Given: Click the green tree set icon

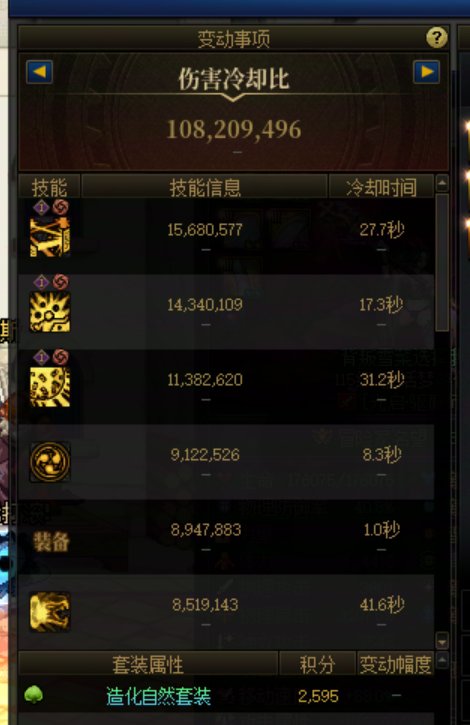Looking at the screenshot, I should pos(33,695).
